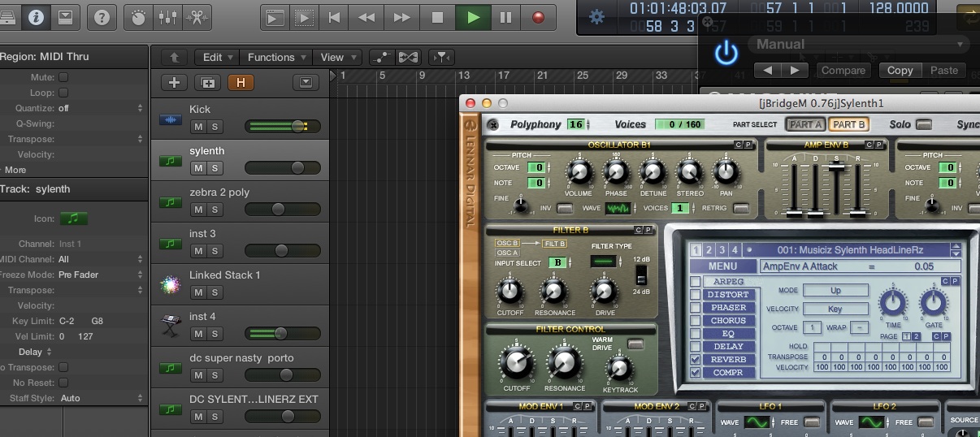Screen dimensions: 980x437
Task: Solo the inst 4 track
Action: [x=215, y=334]
